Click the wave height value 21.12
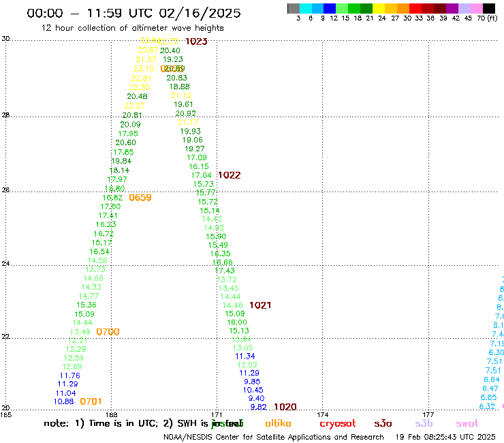Viewport: 504px width, 443px height. click(181, 95)
